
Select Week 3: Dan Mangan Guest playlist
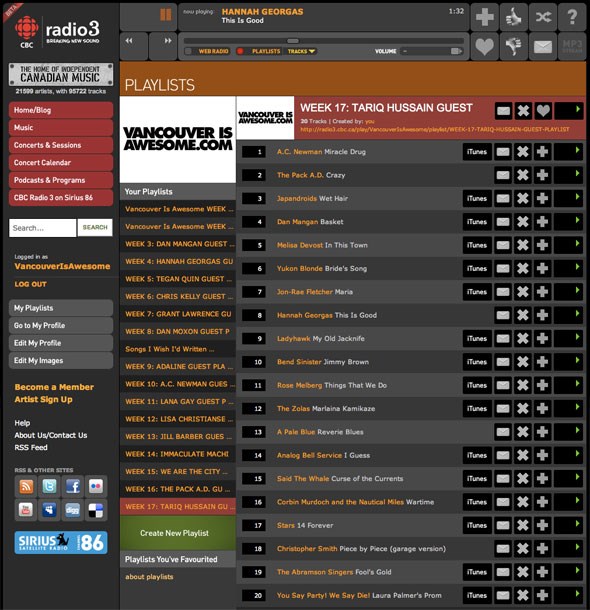coord(178,244)
